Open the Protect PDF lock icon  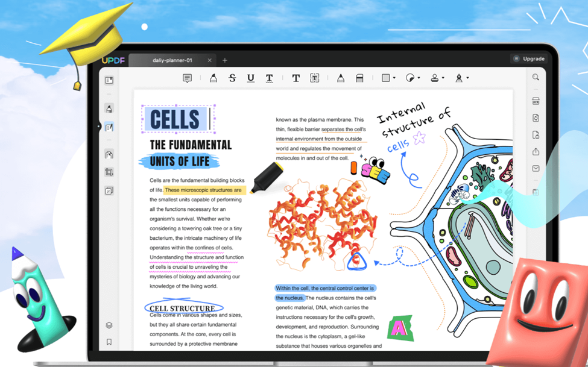536,135
